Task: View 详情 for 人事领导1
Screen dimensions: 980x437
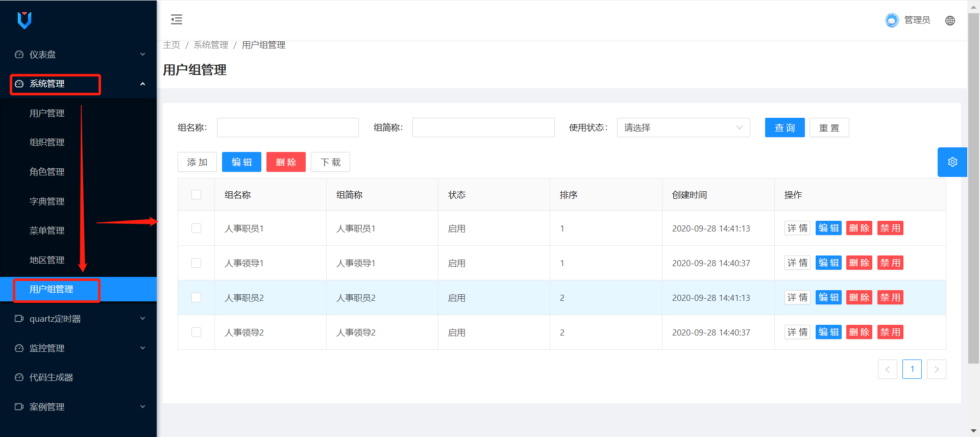Action: click(797, 263)
